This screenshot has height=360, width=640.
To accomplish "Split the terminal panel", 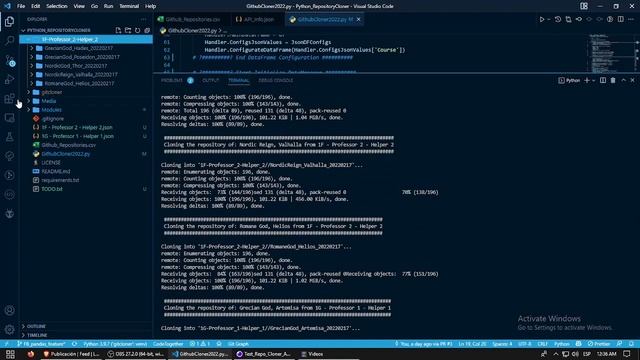I will click(603, 80).
